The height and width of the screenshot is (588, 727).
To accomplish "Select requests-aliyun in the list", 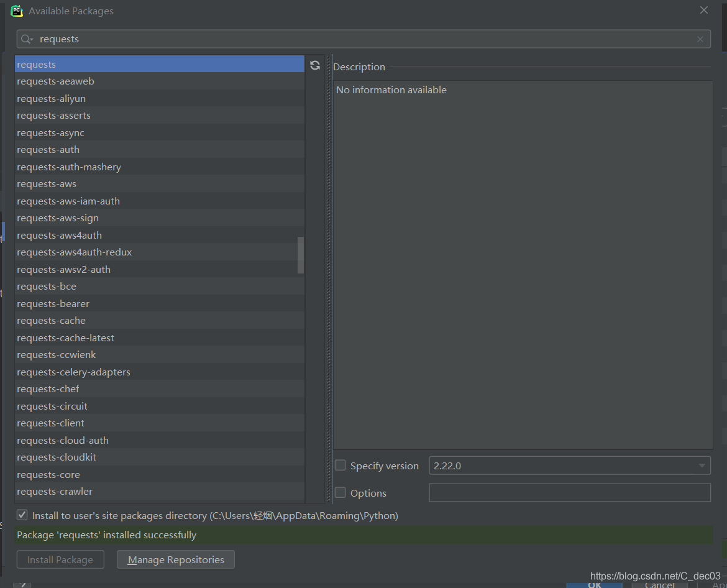I will [x=160, y=98].
